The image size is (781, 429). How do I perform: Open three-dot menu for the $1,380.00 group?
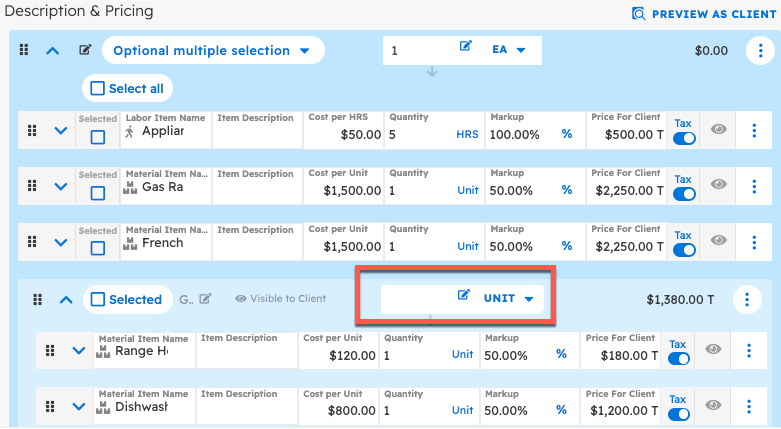pos(746,299)
